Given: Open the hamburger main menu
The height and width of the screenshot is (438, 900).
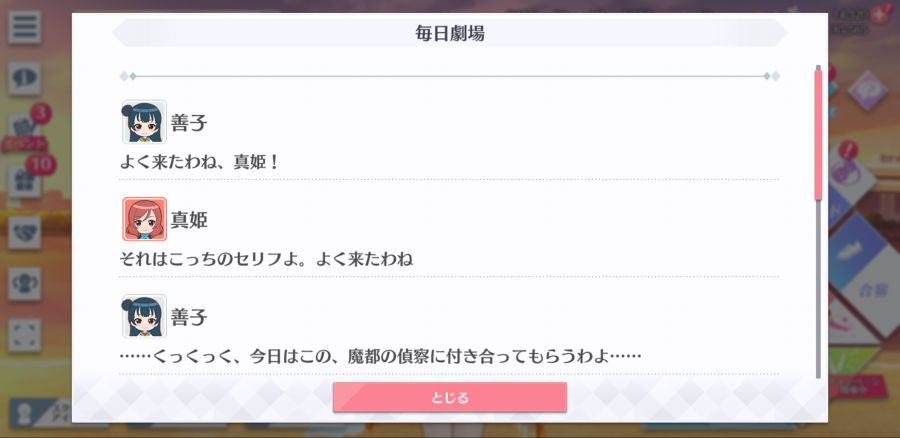Looking at the screenshot, I should click(x=24, y=27).
